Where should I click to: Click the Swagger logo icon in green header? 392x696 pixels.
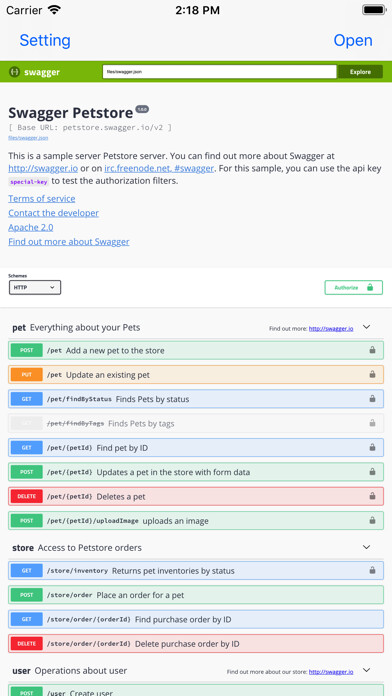(15, 72)
